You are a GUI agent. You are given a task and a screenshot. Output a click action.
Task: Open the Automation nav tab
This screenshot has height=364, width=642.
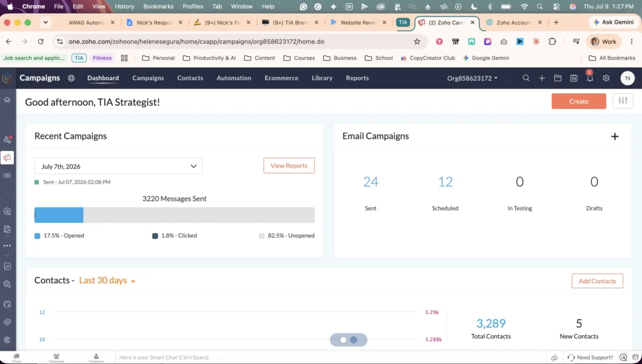point(234,78)
